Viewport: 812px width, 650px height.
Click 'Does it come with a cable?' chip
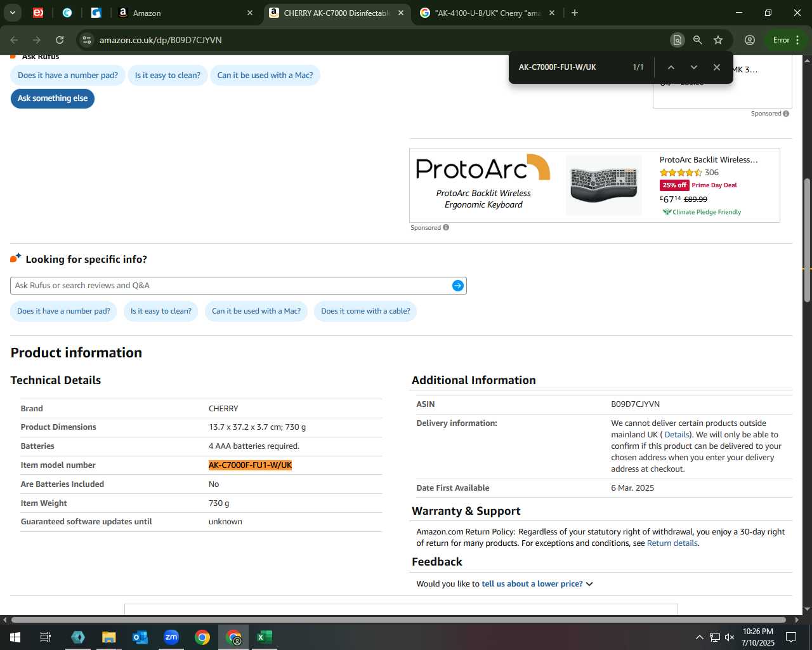click(x=365, y=311)
